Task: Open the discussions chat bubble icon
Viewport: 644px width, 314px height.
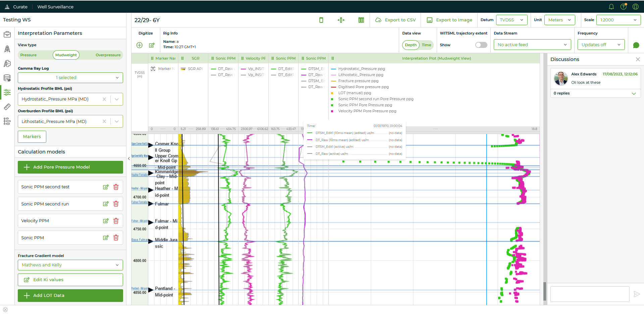Action: click(636, 45)
